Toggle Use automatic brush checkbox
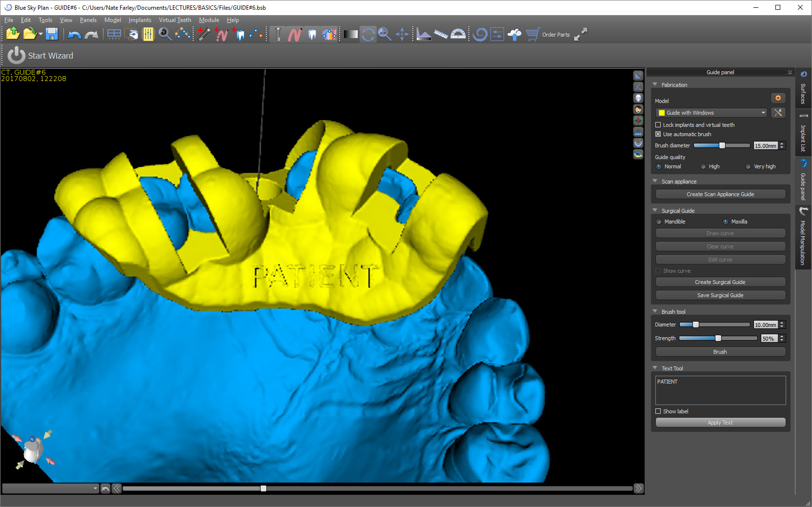Screen dimensions: 812x507 [658, 134]
